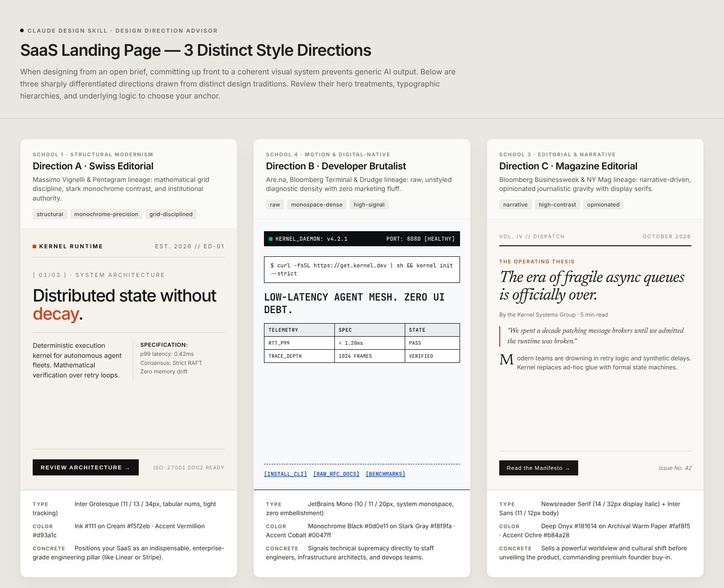724x588 pixels.
Task: Click the 'high-signal' tag chip
Action: [x=369, y=205]
